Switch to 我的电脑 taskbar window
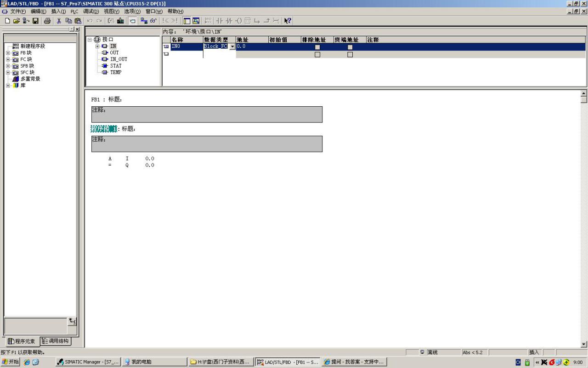The width and height of the screenshot is (588, 368). pos(155,362)
